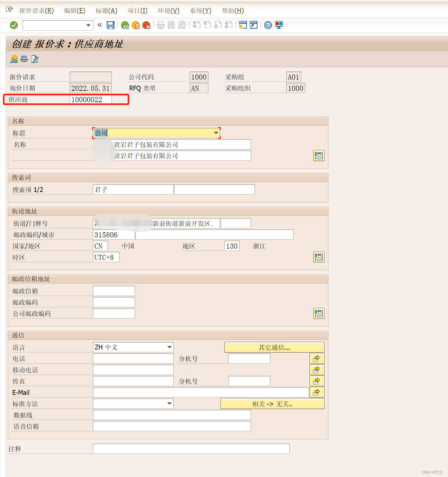Viewport: 448px width, 477px height.
Task: Click the country field showing CN
Action: (x=100, y=246)
